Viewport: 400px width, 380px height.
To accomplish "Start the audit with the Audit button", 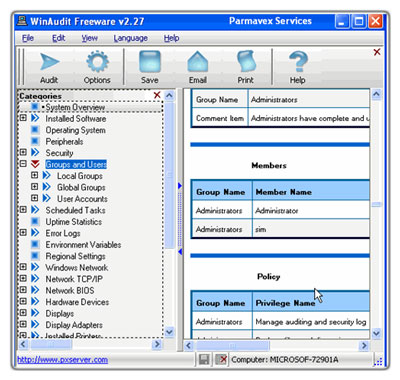I will click(49, 67).
